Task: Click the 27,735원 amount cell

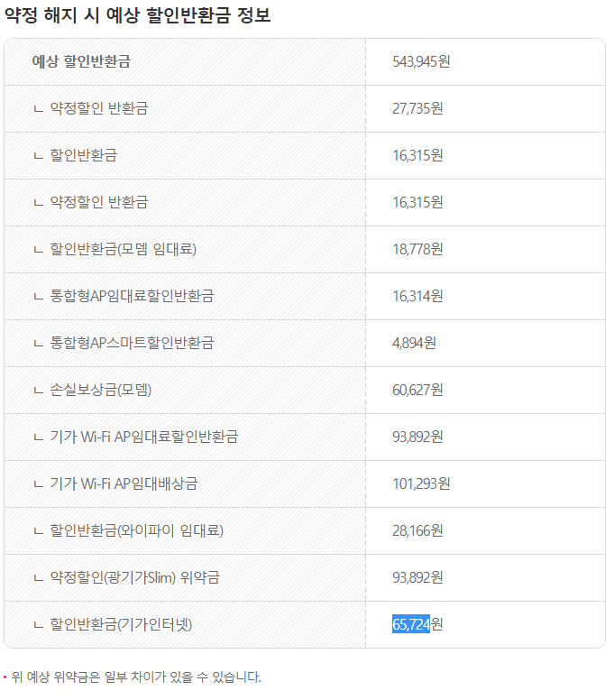Action: coord(417,108)
